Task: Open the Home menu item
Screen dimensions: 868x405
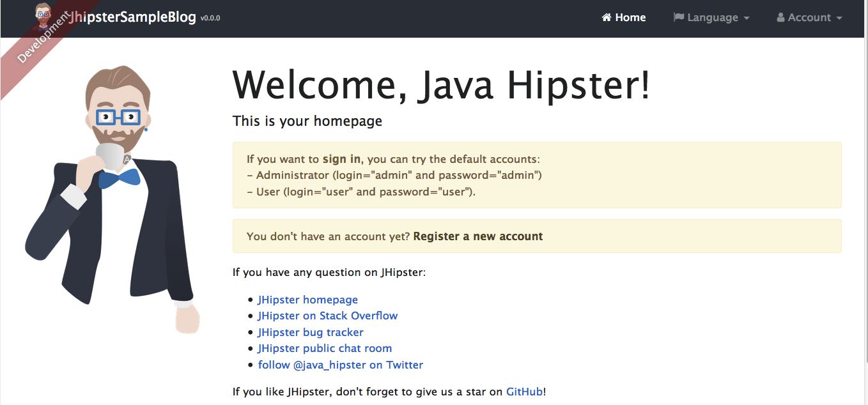Action: click(624, 18)
